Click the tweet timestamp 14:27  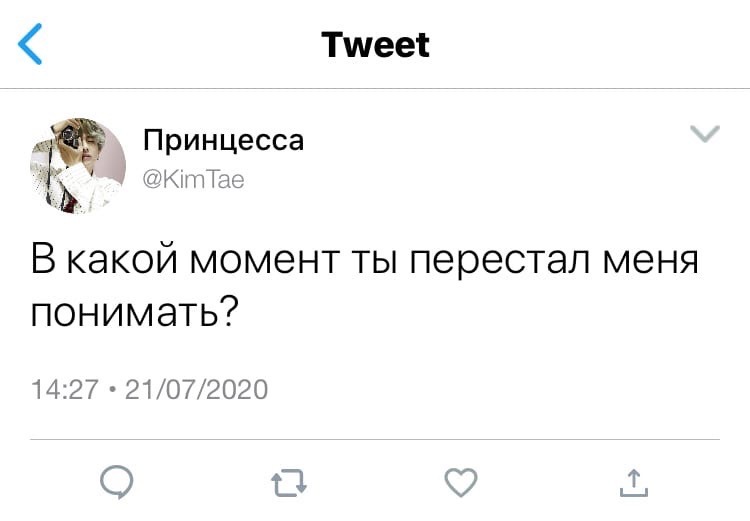tap(65, 389)
